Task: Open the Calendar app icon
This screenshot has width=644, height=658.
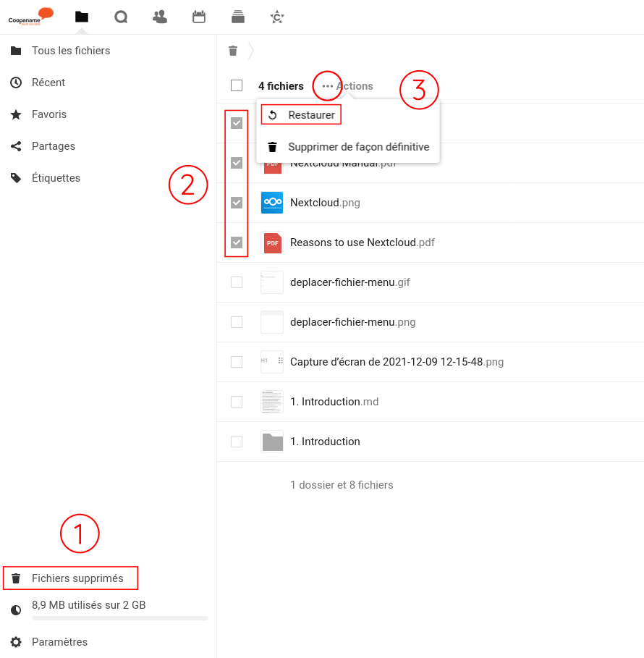Action: tap(199, 17)
